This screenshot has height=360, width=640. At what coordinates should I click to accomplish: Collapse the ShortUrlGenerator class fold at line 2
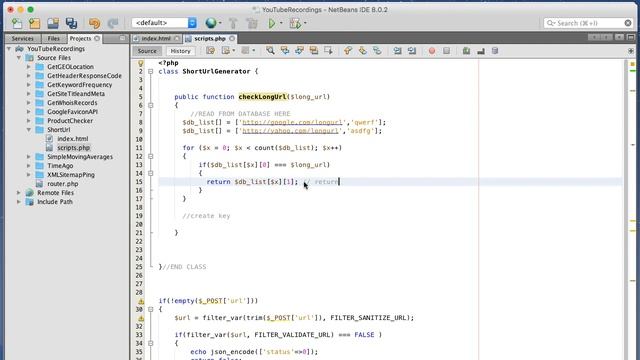click(151, 71)
